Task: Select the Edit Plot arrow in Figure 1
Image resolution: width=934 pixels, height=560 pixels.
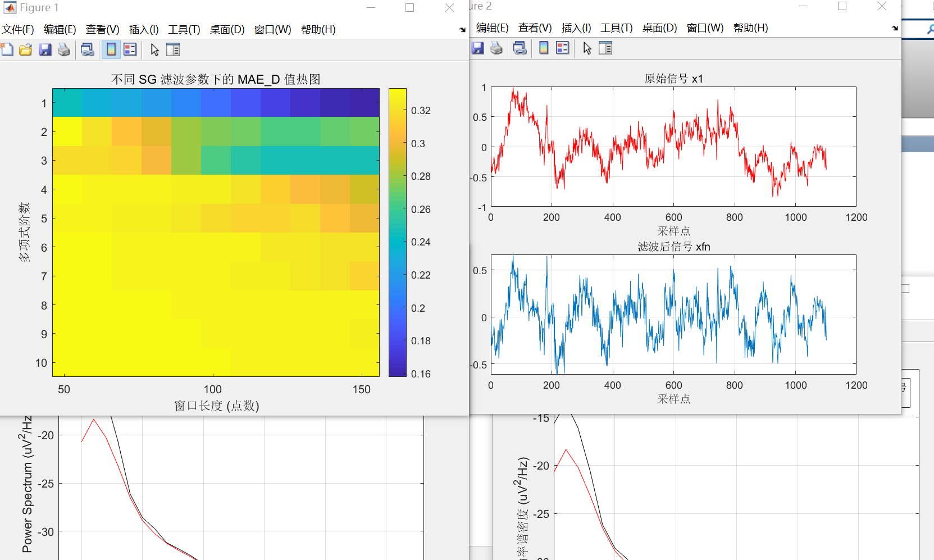Action: 154,50
